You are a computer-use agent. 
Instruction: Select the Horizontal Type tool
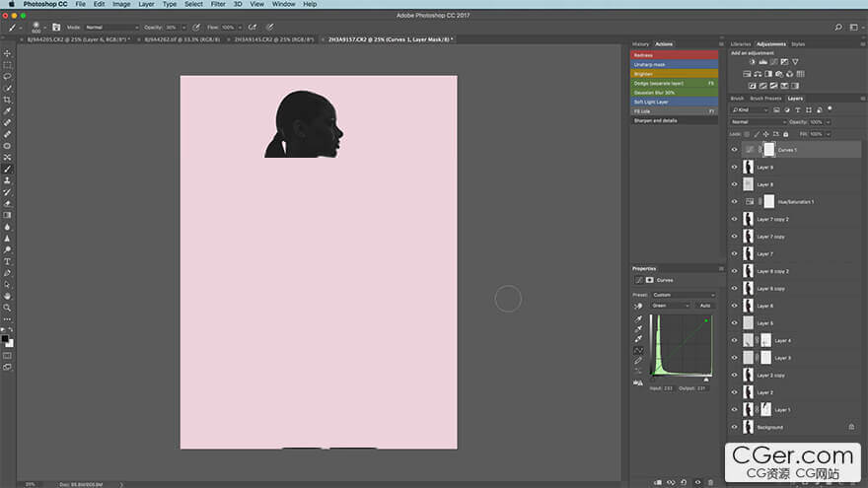pyautogui.click(x=8, y=261)
